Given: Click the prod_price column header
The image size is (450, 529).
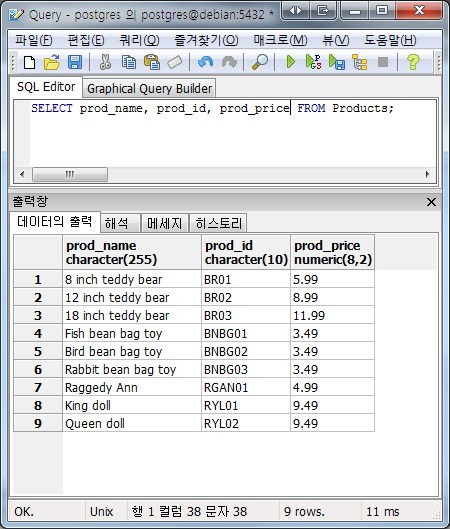Looking at the screenshot, I should click(333, 252).
